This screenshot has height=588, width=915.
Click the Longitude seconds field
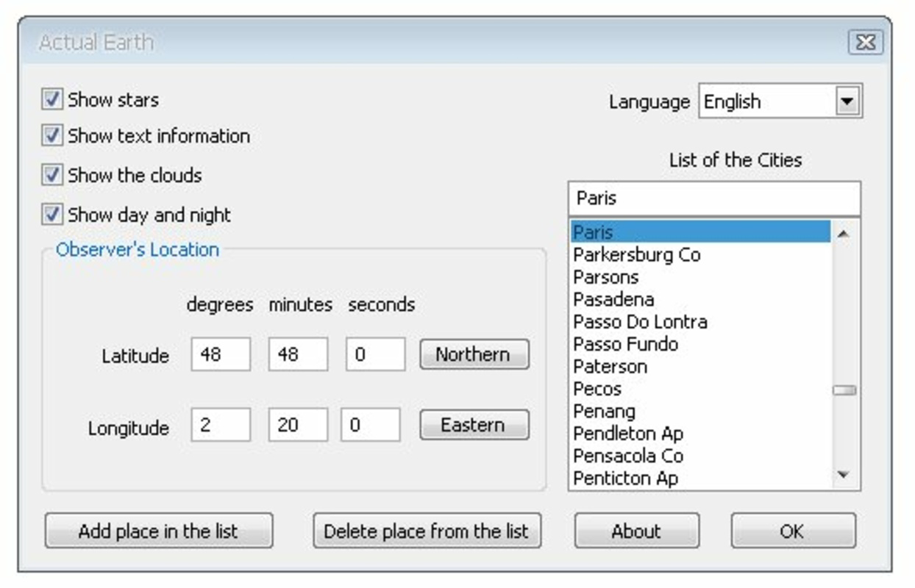pyautogui.click(x=371, y=425)
